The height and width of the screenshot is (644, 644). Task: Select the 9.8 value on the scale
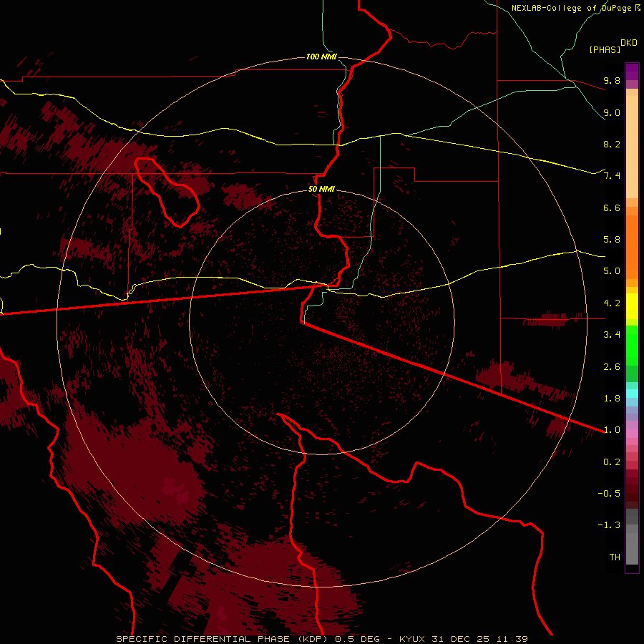(x=612, y=80)
